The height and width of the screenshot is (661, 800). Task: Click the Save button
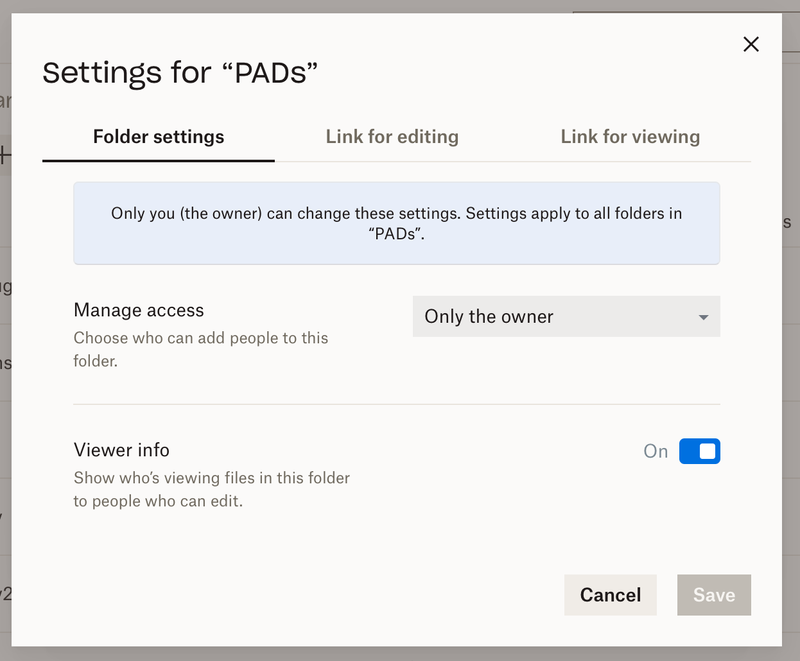pyautogui.click(x=714, y=594)
